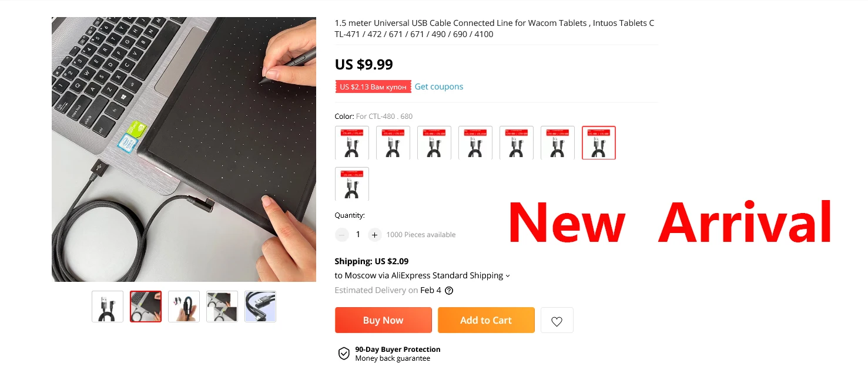Screen dimensions: 868x386
Task: Pick the lone variant on the second row
Action: tap(352, 184)
